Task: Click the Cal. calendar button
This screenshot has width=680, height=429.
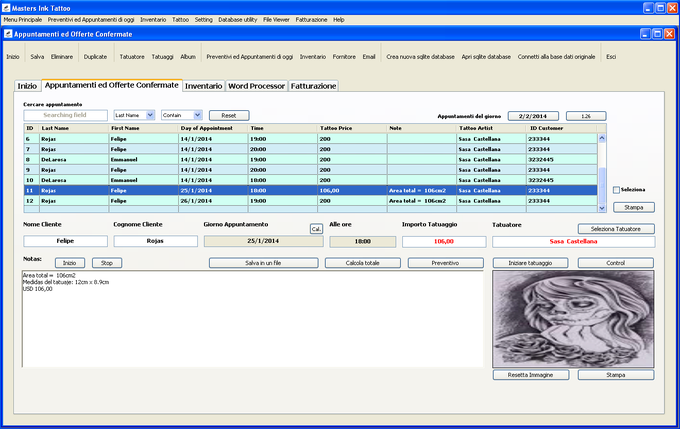Action: [x=316, y=229]
